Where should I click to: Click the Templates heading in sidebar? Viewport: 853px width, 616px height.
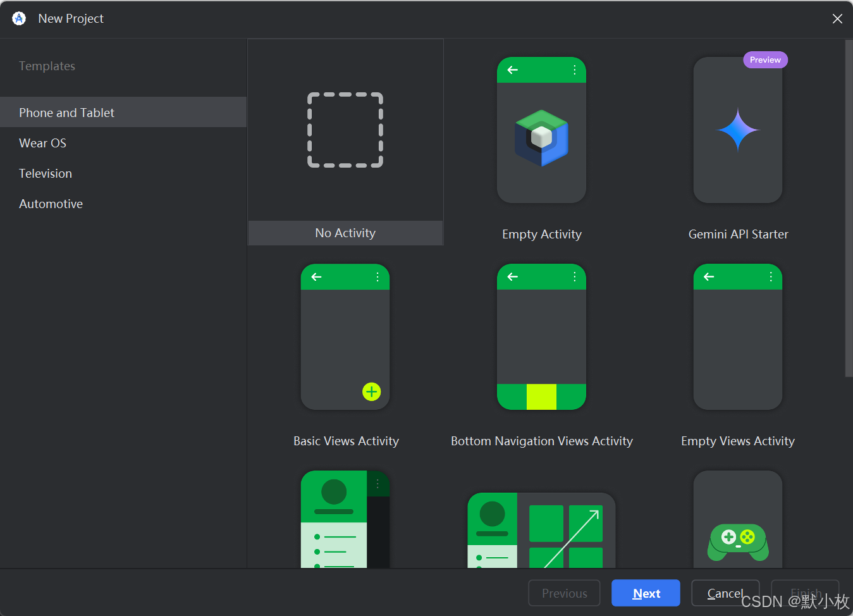point(47,66)
